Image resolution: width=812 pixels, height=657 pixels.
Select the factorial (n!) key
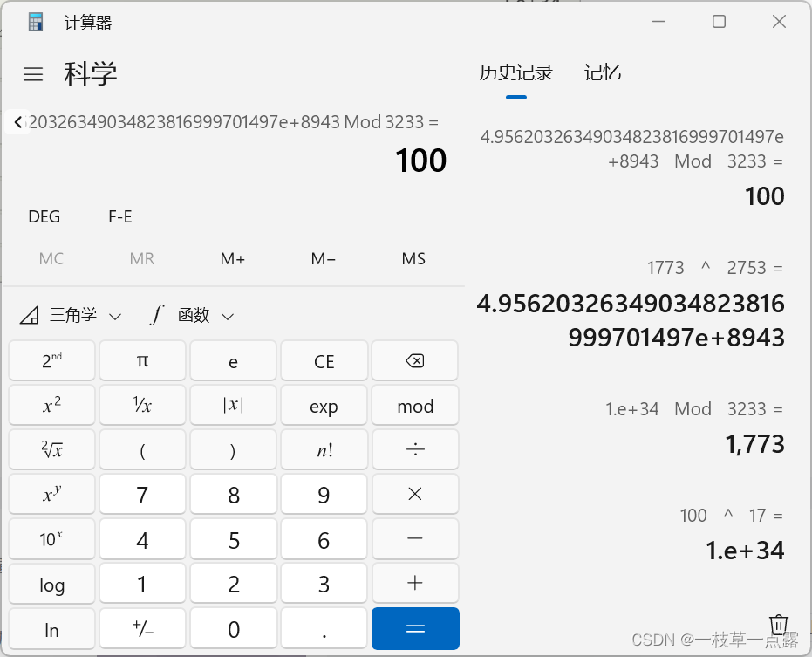pyautogui.click(x=324, y=449)
